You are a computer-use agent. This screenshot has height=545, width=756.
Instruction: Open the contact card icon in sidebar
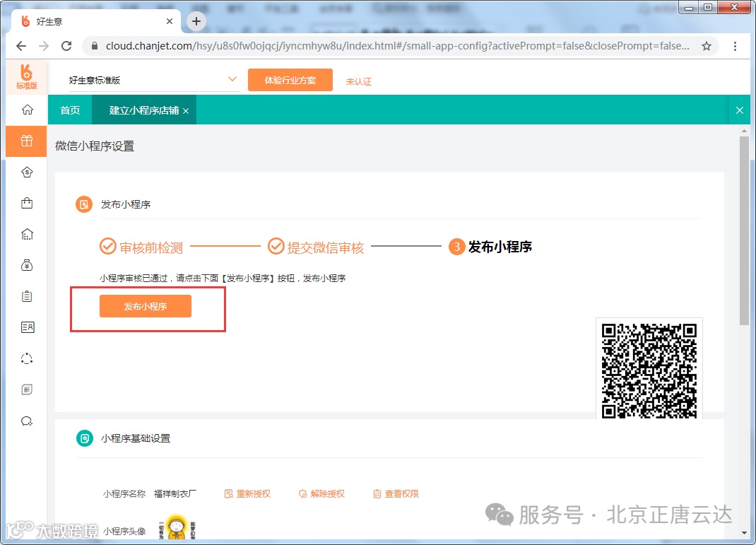tap(28, 327)
